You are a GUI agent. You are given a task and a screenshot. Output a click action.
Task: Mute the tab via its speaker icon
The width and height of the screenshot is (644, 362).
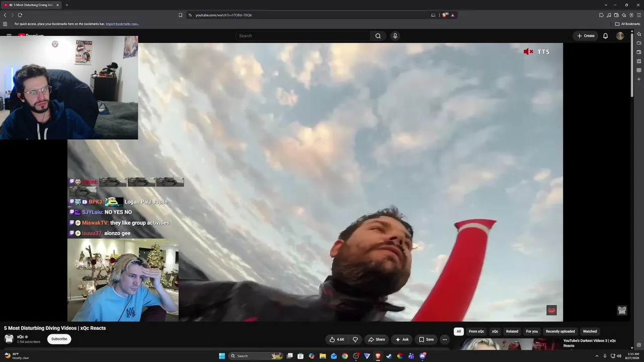point(11,5)
